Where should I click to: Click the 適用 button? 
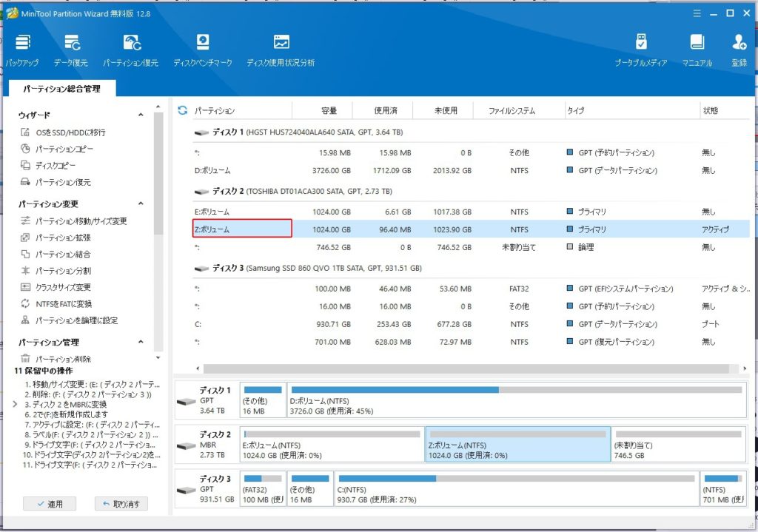(49, 504)
